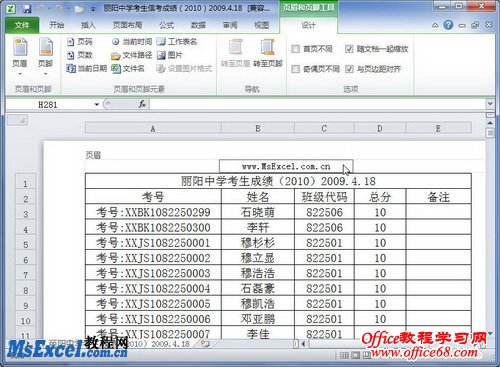Switch to the 数据 Data tab
This screenshot has height=367, width=500.
tap(198, 25)
